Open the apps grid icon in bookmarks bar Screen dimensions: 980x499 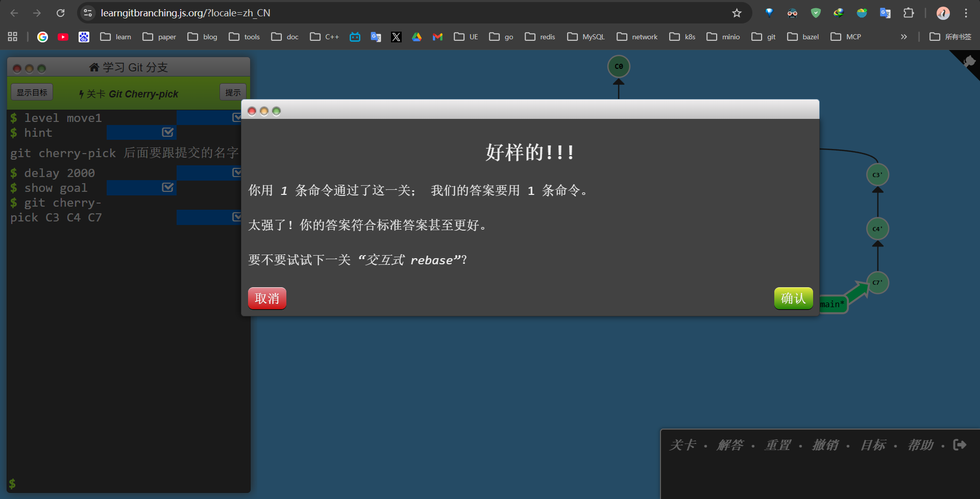pyautogui.click(x=13, y=37)
